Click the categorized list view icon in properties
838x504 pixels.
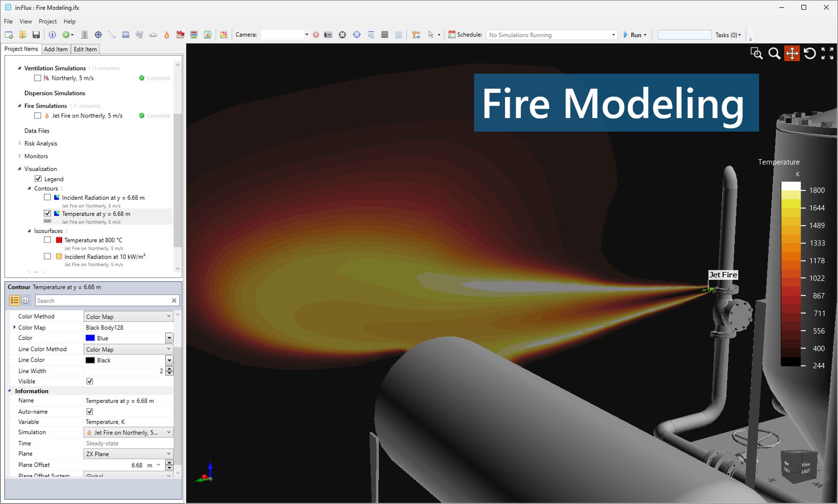coord(14,301)
